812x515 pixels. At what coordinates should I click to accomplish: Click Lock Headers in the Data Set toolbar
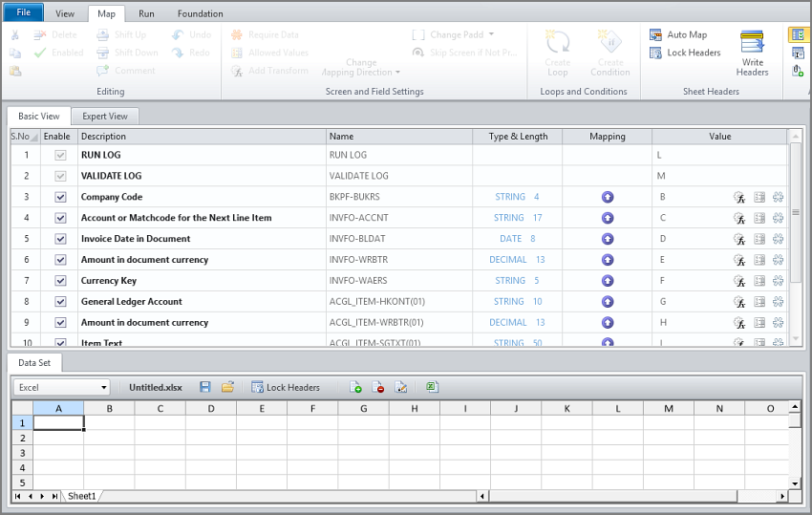285,387
